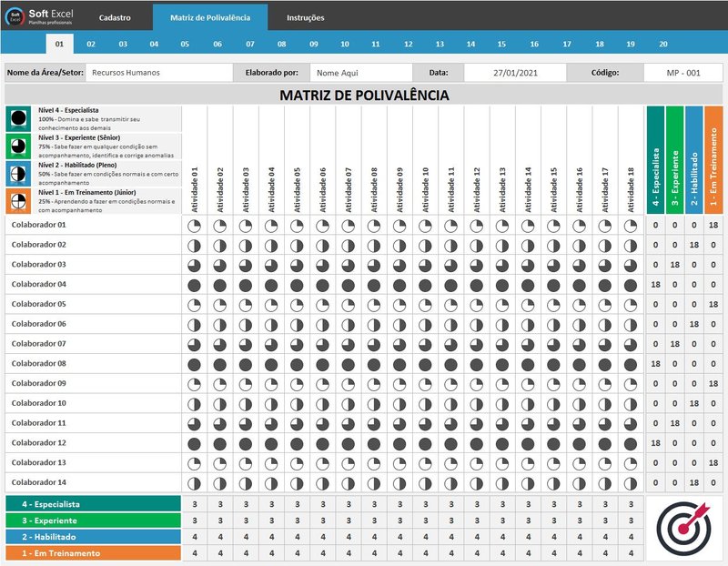The image size is (728, 566).
Task: Select Colaborador 07 Atividade 03 skill icon
Action: [x=246, y=345]
